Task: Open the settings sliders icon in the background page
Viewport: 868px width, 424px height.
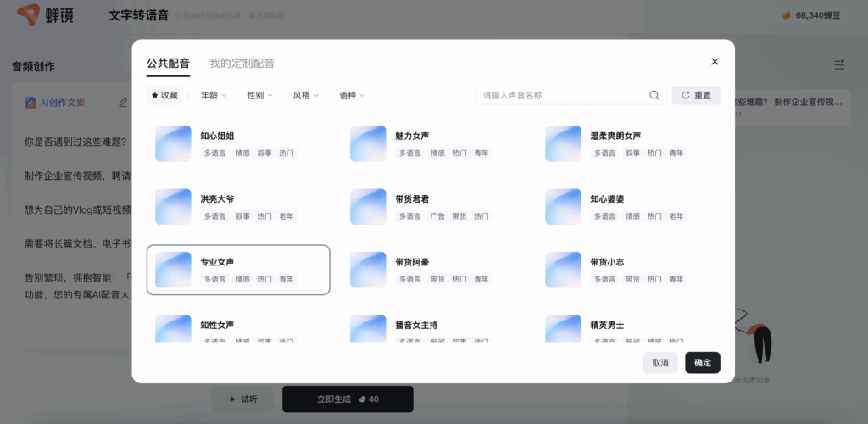Action: coord(839,64)
